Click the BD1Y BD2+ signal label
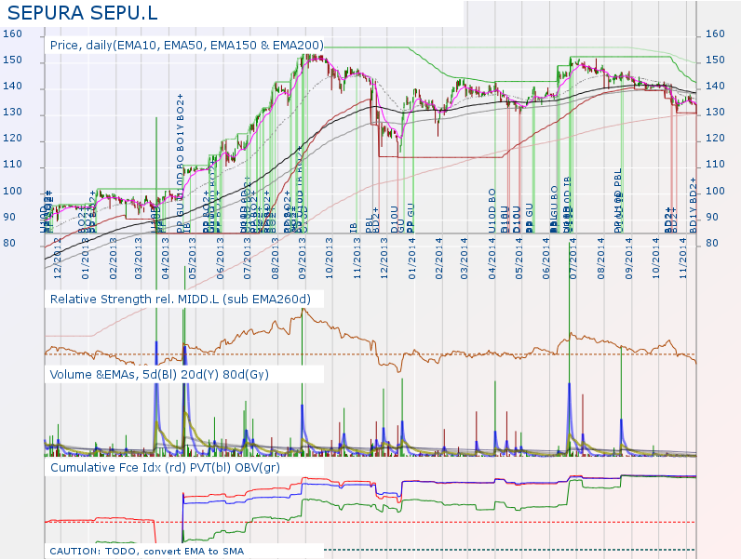The height and width of the screenshot is (560, 741). click(693, 206)
